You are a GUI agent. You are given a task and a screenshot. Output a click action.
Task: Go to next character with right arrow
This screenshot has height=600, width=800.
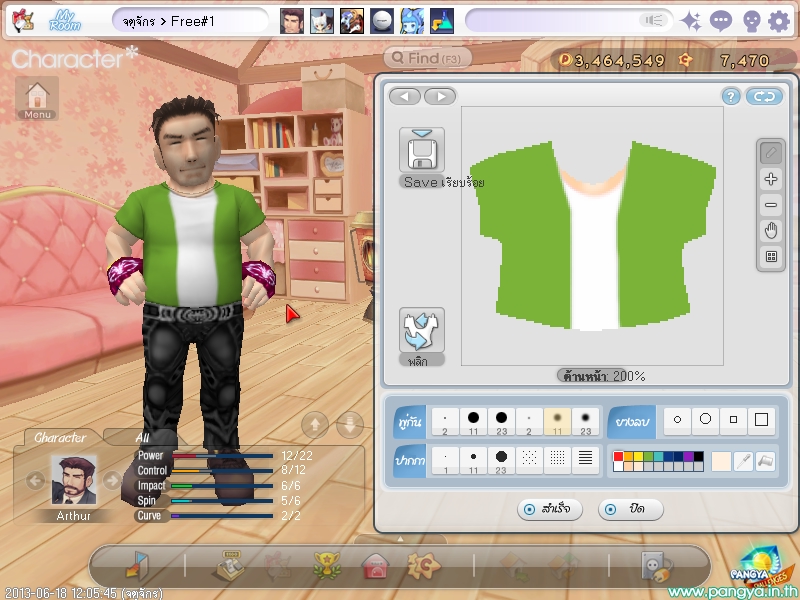[112, 480]
